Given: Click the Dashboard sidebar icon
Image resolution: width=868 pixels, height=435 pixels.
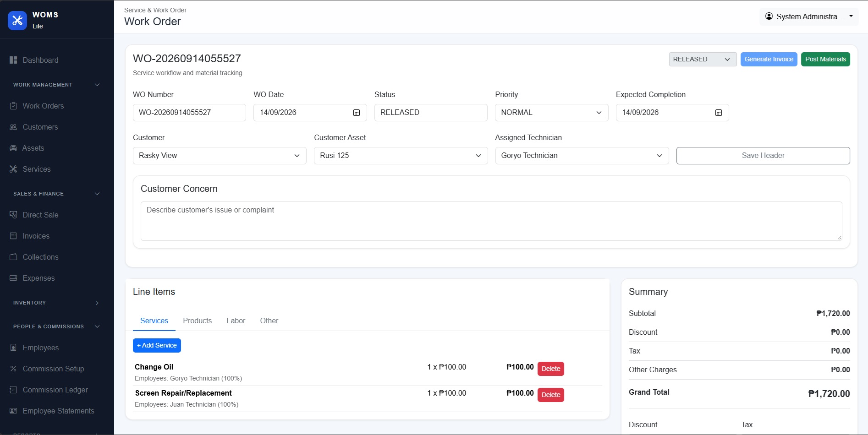Looking at the screenshot, I should click(x=13, y=60).
